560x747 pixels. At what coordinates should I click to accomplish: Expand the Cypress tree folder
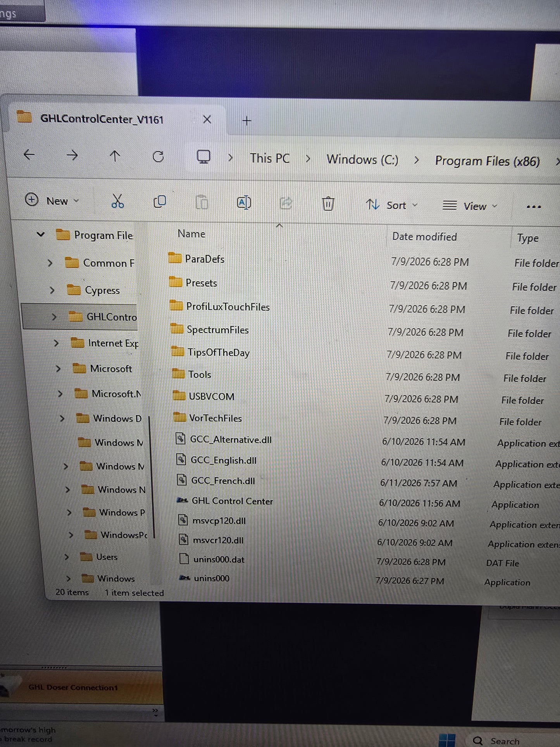[52, 290]
